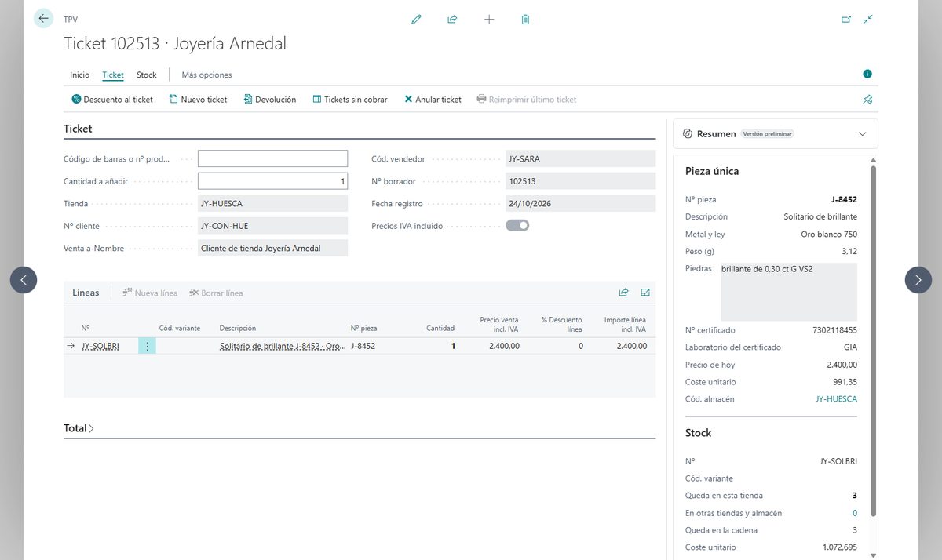942x560 pixels.
Task: Create a Nuevo ticket
Action: (198, 100)
